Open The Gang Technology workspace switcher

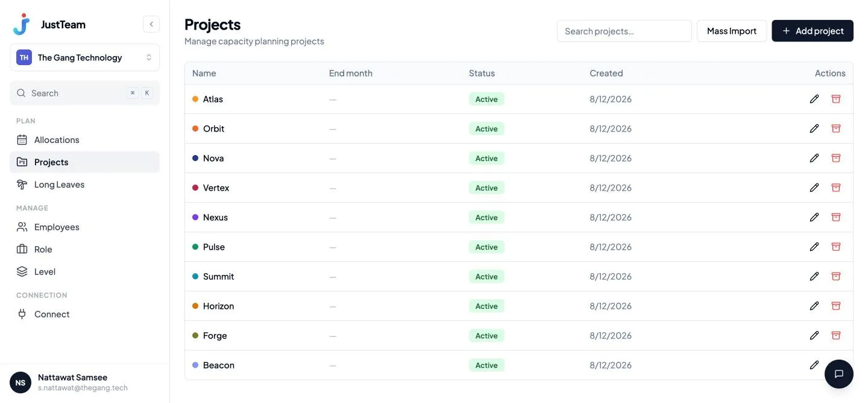(x=85, y=57)
